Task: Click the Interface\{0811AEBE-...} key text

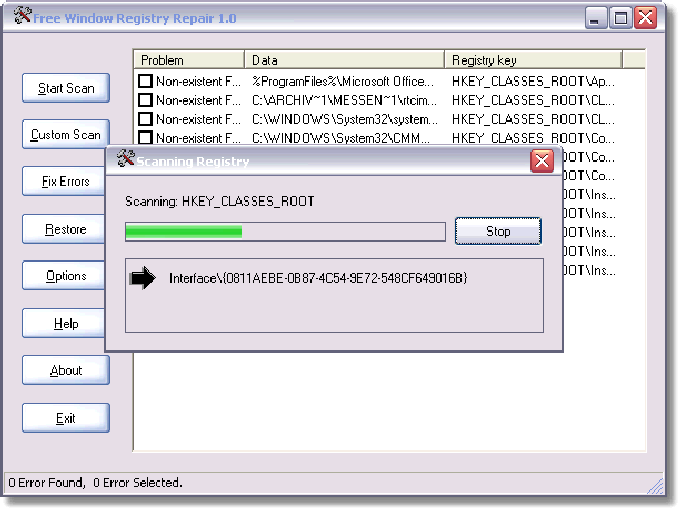Action: click(318, 278)
